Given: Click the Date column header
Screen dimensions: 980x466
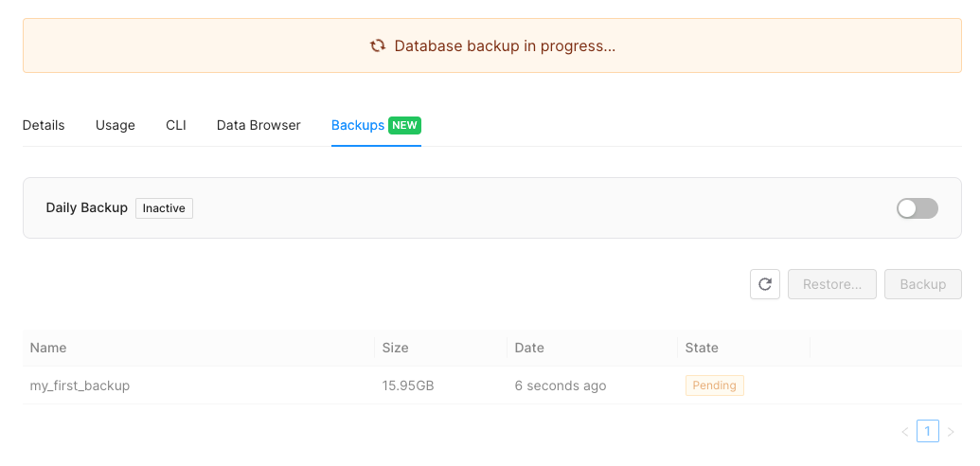Looking at the screenshot, I should click(x=529, y=348).
